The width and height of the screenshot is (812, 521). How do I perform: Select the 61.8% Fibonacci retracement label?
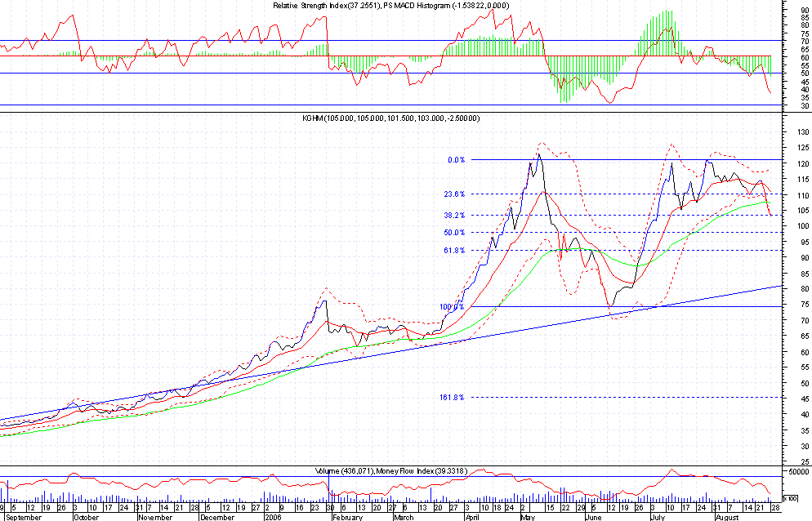[453, 251]
